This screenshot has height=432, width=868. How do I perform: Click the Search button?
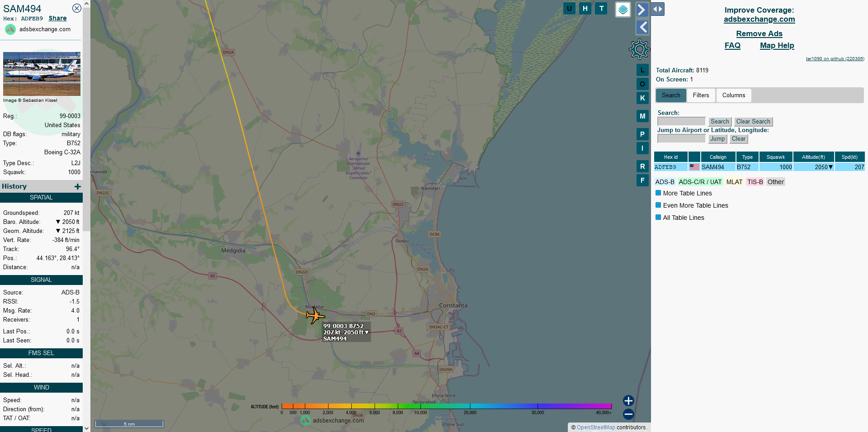720,122
